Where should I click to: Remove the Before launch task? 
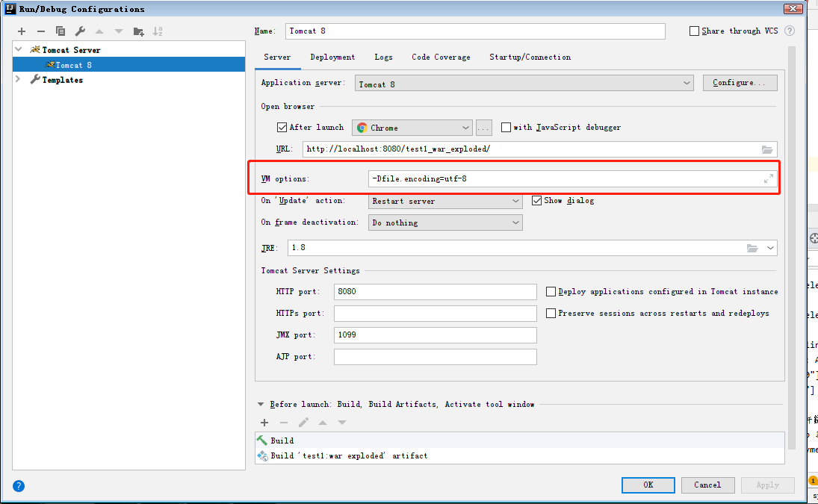coord(284,423)
